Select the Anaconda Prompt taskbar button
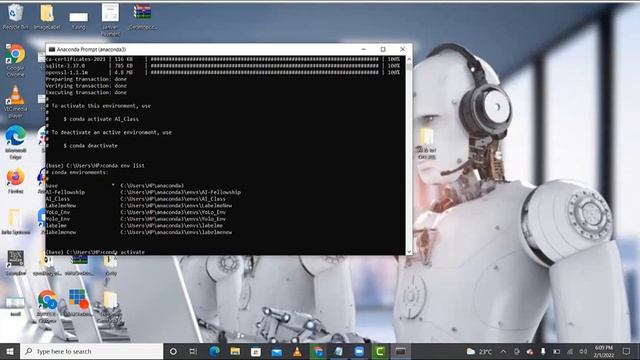The height and width of the screenshot is (360, 640). click(400, 351)
